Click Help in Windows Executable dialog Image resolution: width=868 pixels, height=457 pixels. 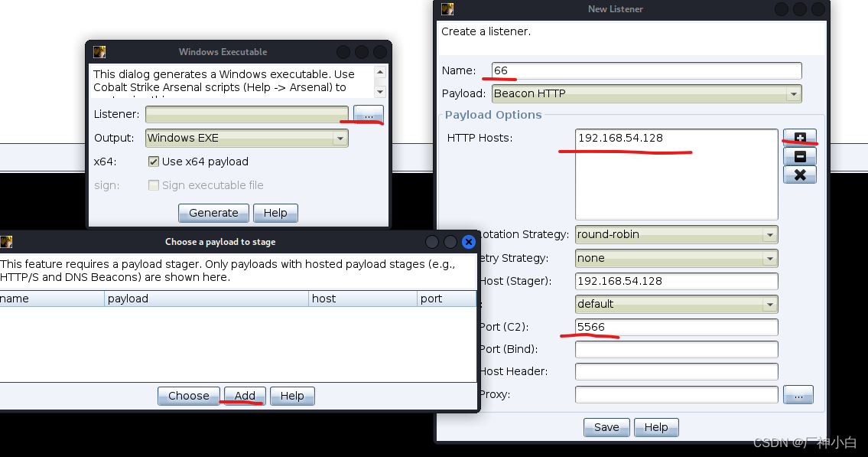275,214
